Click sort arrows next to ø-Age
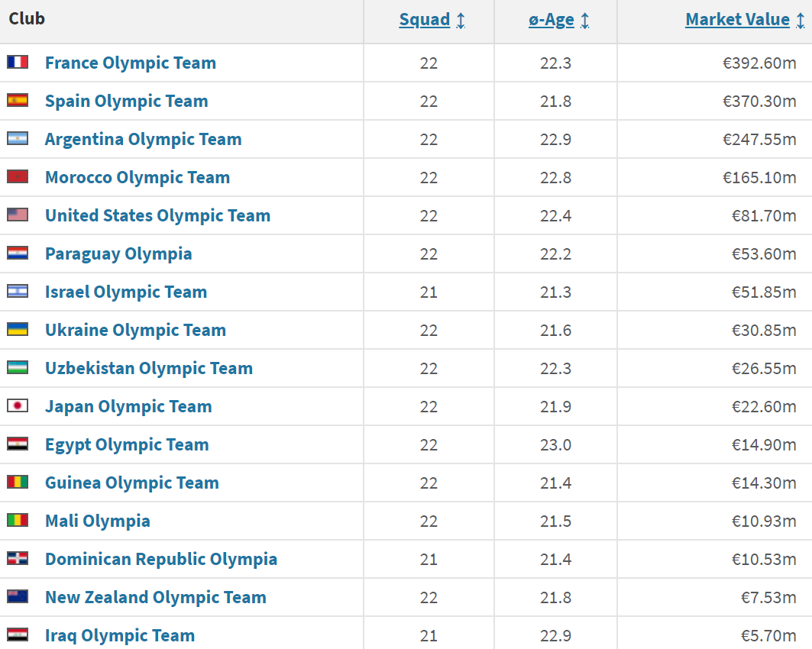The image size is (812, 649). [584, 21]
